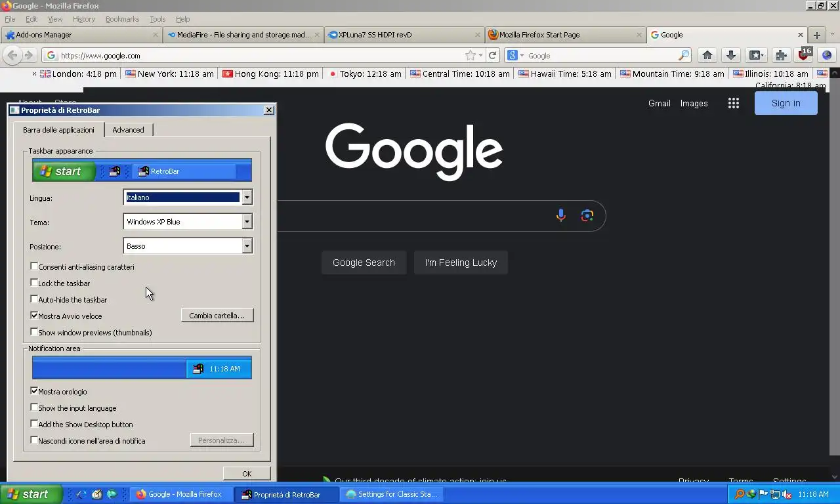This screenshot has height=504, width=840.
Task: Select the Barra delle applicazioni tab
Action: (x=58, y=129)
